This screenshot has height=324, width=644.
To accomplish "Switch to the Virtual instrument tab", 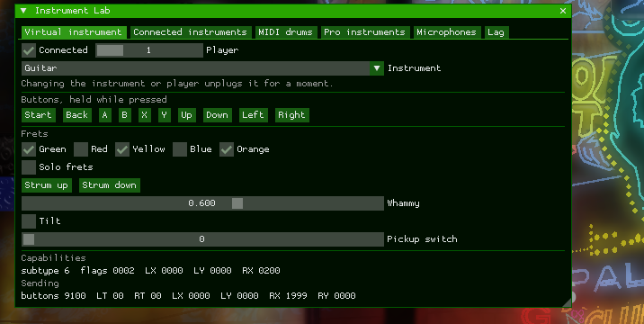I will [x=73, y=32].
